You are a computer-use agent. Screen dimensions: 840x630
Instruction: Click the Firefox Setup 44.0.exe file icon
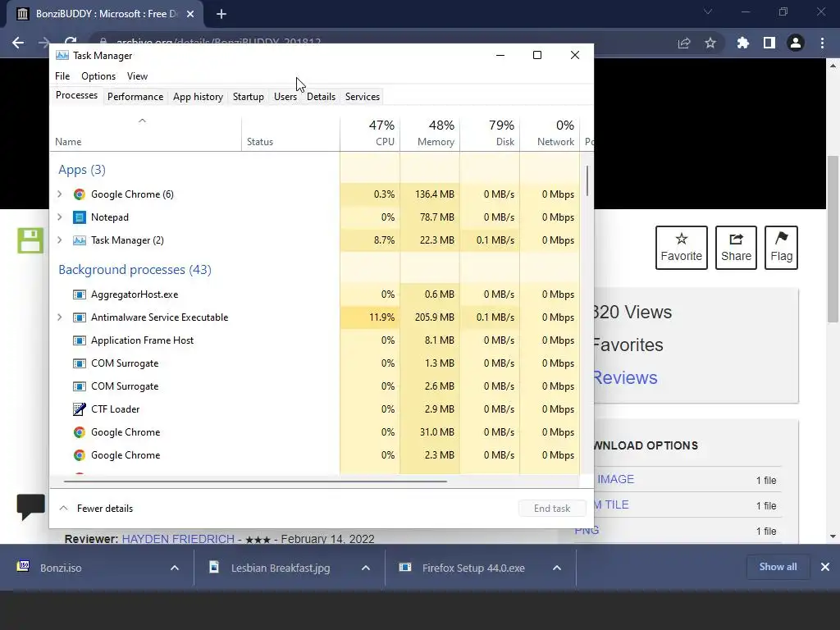[x=405, y=567]
